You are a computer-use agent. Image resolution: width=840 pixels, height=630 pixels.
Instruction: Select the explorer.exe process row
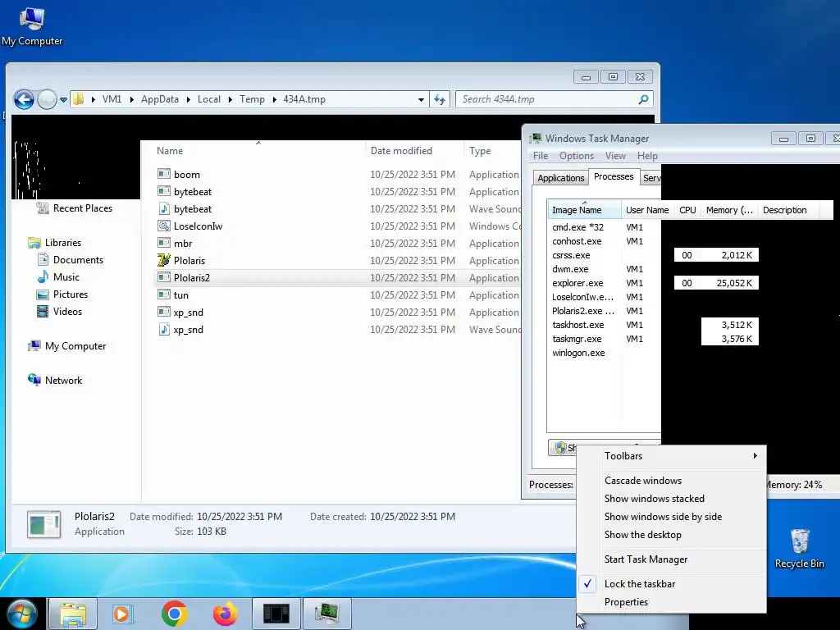coord(604,283)
